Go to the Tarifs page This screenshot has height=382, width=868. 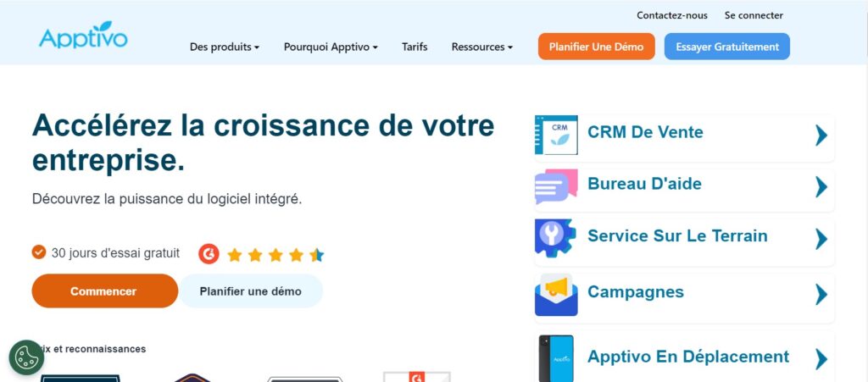(x=415, y=47)
